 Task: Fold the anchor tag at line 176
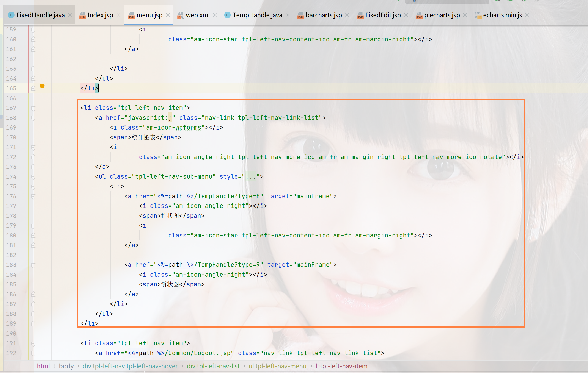click(x=33, y=196)
